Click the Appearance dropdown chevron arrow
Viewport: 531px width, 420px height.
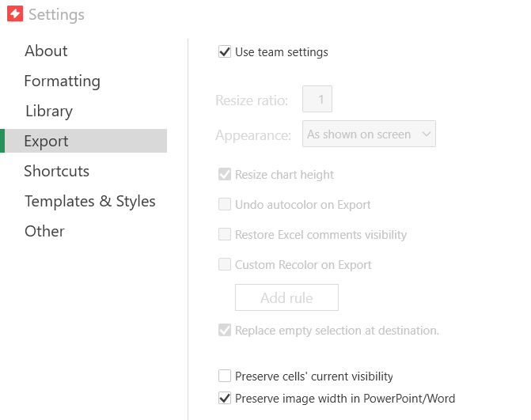click(x=427, y=134)
